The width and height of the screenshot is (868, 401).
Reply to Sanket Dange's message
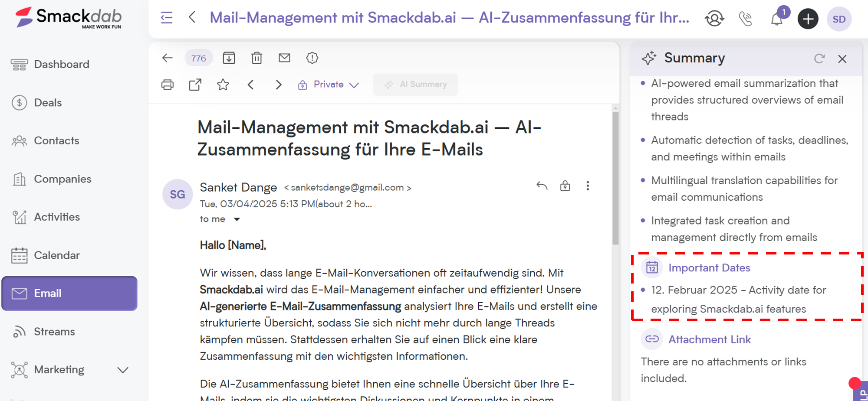(542, 186)
